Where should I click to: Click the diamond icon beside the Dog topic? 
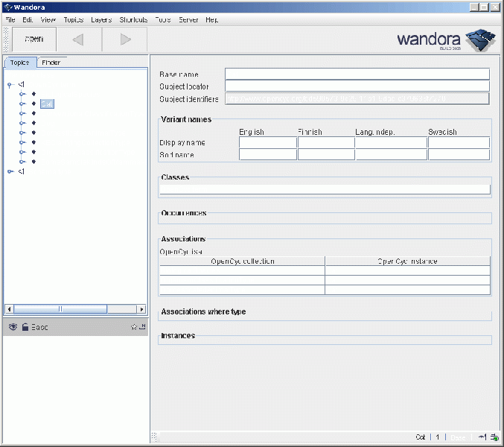point(34,124)
